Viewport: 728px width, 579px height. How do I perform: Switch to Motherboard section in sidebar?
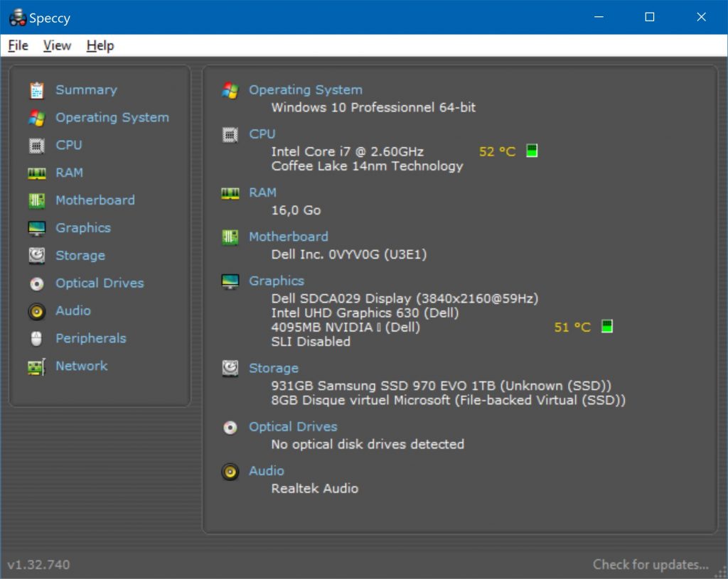(x=95, y=200)
